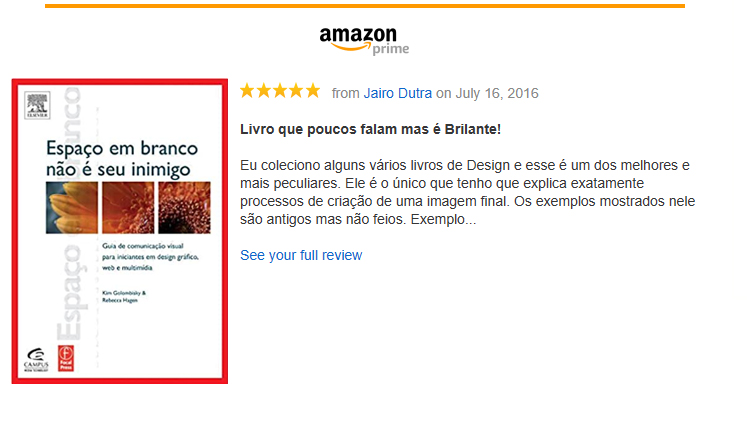Image resolution: width=747 pixels, height=442 pixels.
Task: Click the first rating star
Action: (x=247, y=90)
